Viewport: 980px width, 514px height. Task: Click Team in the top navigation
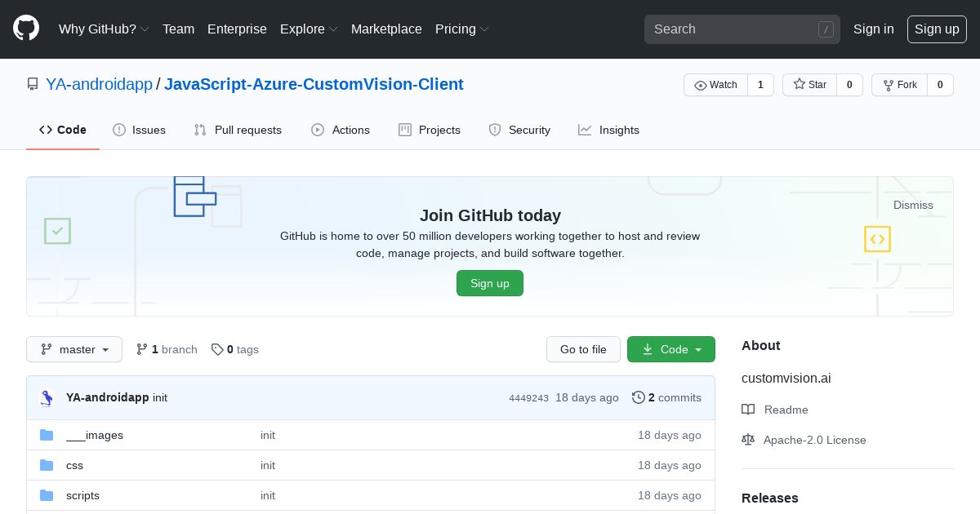[178, 29]
